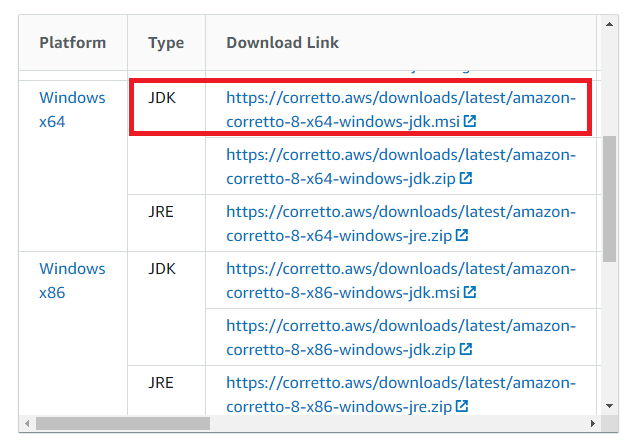
Task: Click the horizontal scrollbar left arrow
Action: tap(27, 423)
